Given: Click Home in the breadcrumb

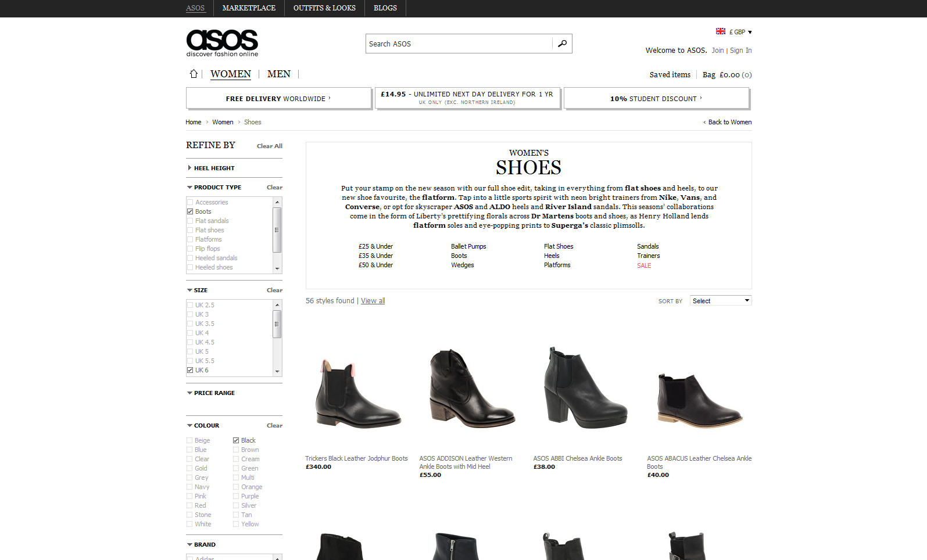Looking at the screenshot, I should coord(194,122).
